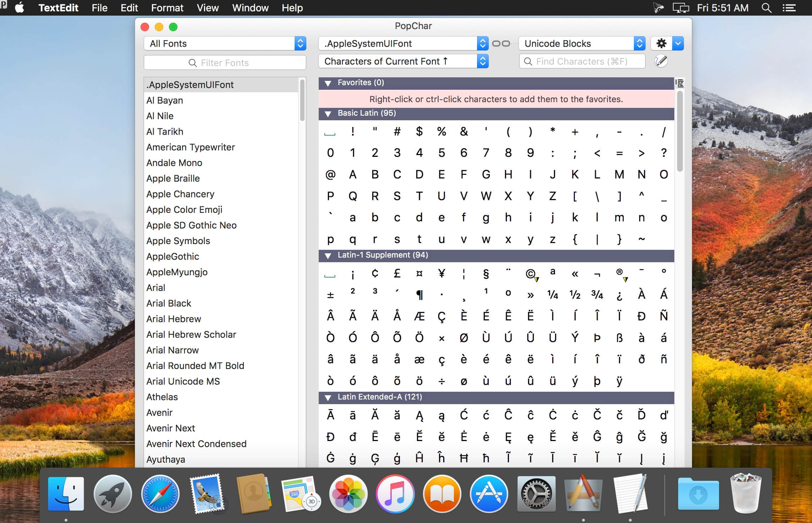This screenshot has width=812, height=523.
Task: Collapse the Latin-1 Supplement (94) section
Action: (329, 254)
